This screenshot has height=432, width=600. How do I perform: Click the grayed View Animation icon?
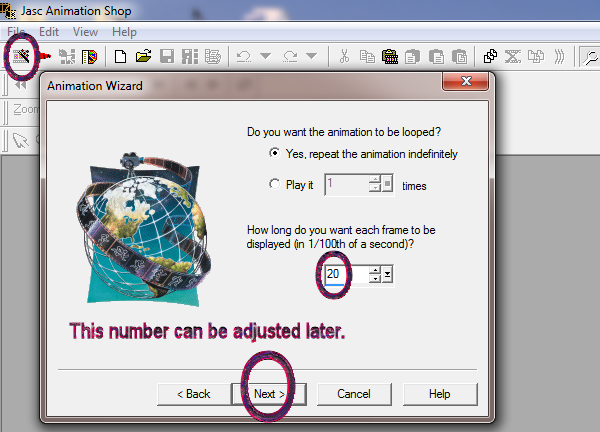tap(559, 57)
